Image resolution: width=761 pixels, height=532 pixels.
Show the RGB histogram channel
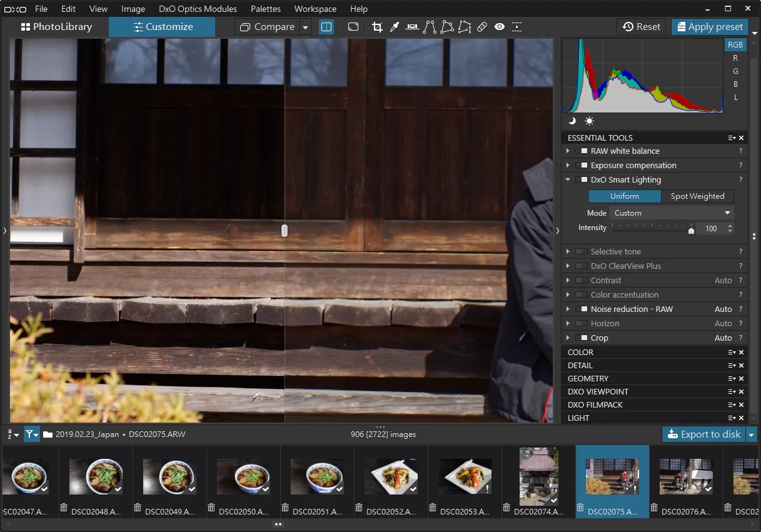735,45
